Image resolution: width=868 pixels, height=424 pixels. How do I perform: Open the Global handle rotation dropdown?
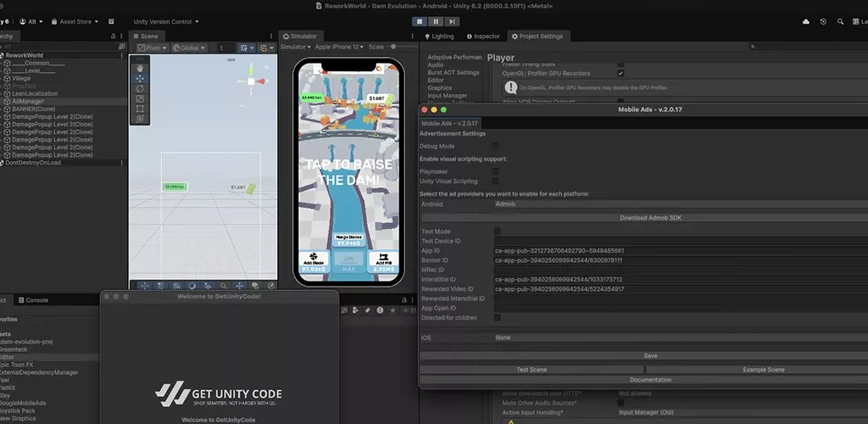[x=189, y=48]
